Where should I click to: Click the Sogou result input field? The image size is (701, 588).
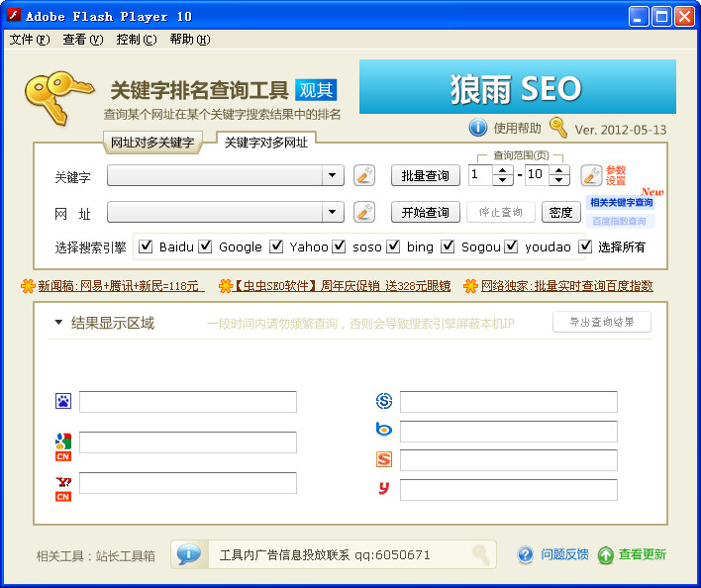508,460
